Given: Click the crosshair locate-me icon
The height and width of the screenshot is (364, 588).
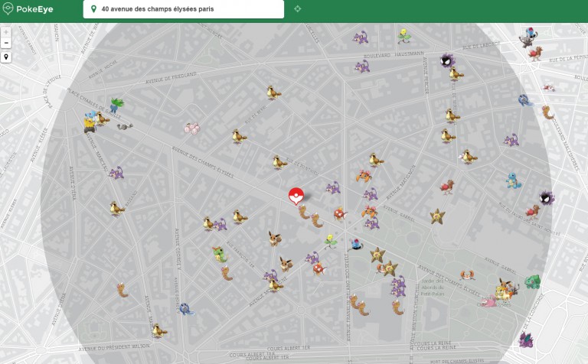Looking at the screenshot, I should pyautogui.click(x=297, y=9).
